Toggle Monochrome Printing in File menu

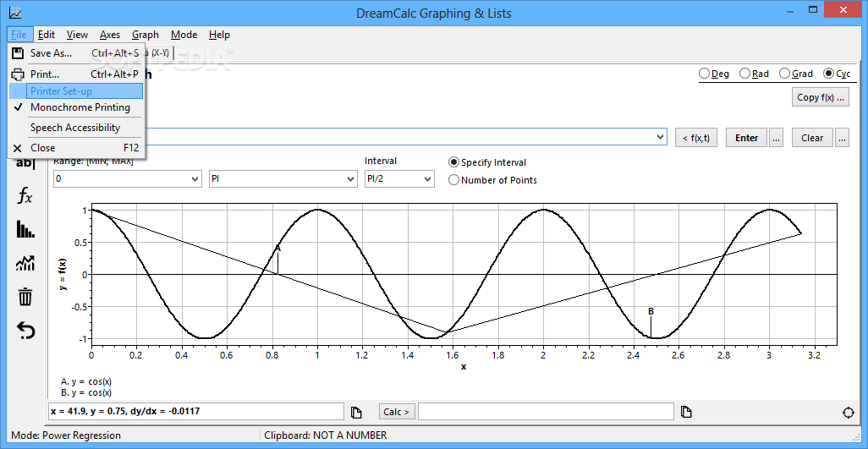coord(76,108)
